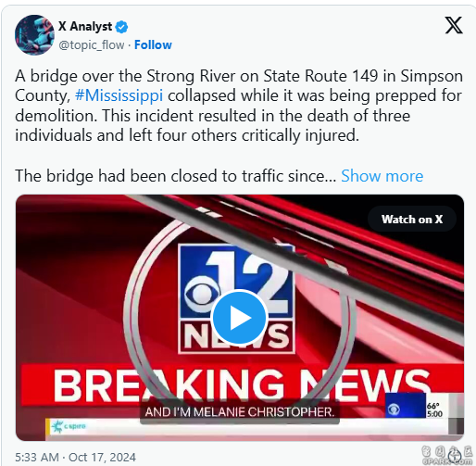Open the tweet timestamp 5:33 AM Oct 17, 2024
Screen dimensions: 476x466
75,457
